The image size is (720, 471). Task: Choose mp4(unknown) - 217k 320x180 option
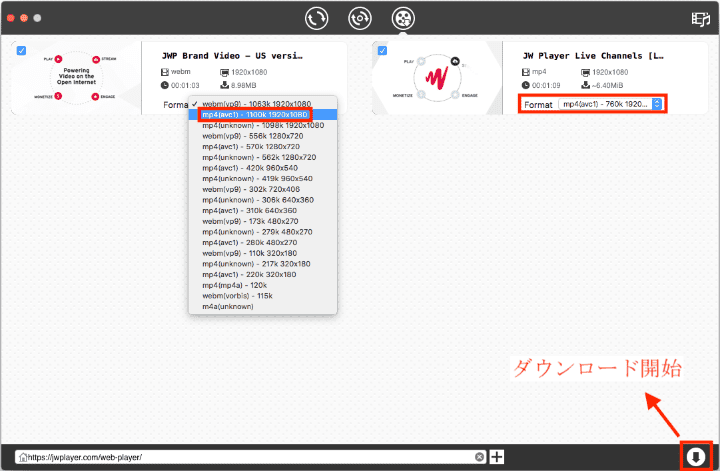(x=263, y=264)
